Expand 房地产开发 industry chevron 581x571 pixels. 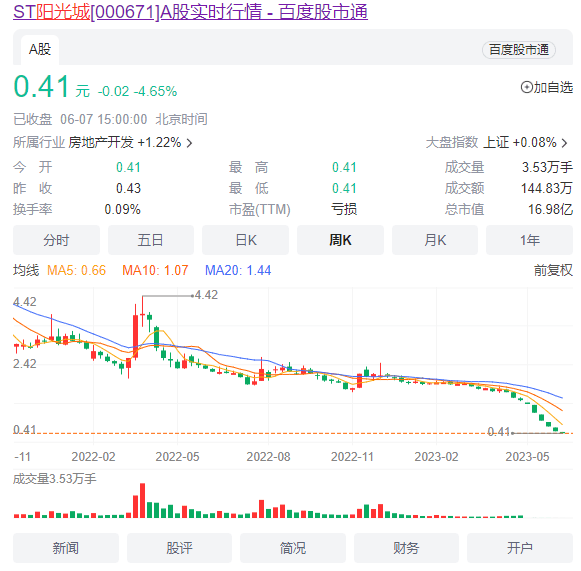pyautogui.click(x=189, y=143)
